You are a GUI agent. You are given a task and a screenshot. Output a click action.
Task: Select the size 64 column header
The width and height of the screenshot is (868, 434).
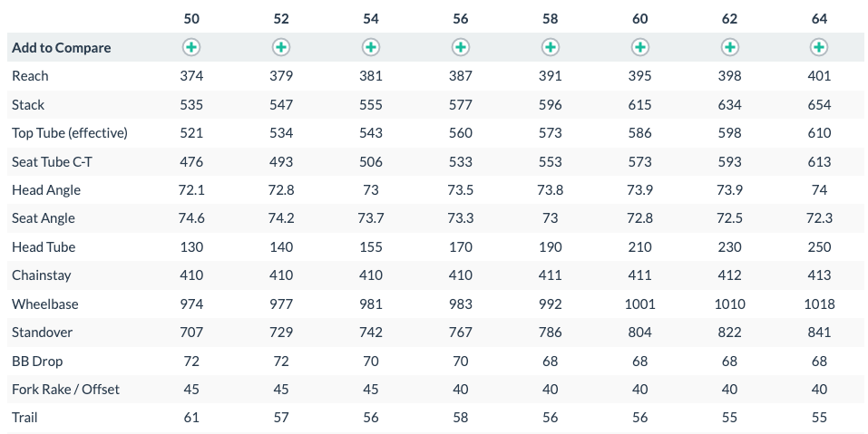click(x=819, y=19)
